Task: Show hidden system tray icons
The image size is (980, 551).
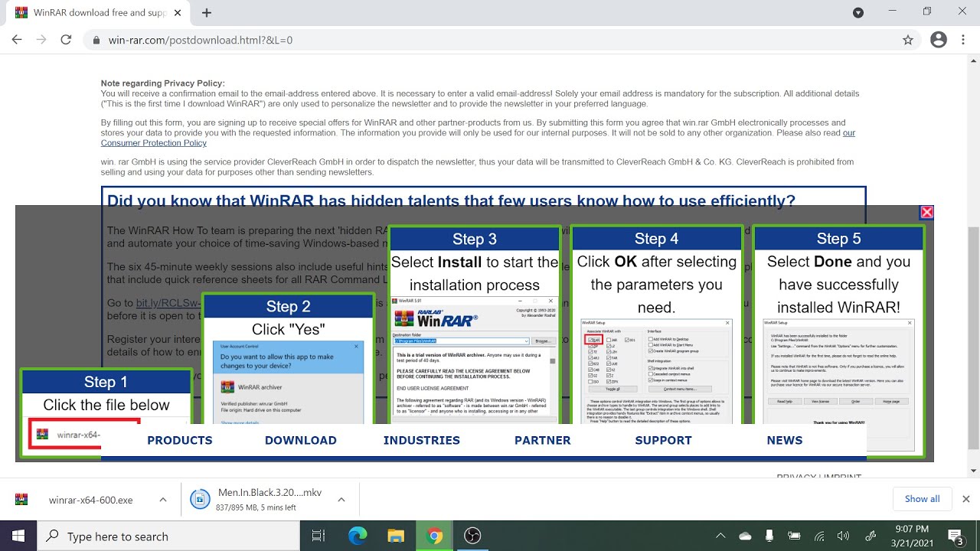Action: [x=720, y=536]
